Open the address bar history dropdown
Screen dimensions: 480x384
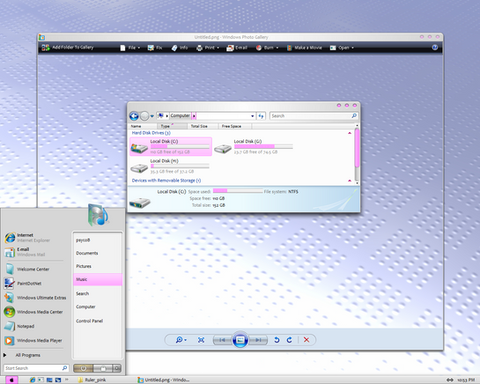(x=252, y=116)
